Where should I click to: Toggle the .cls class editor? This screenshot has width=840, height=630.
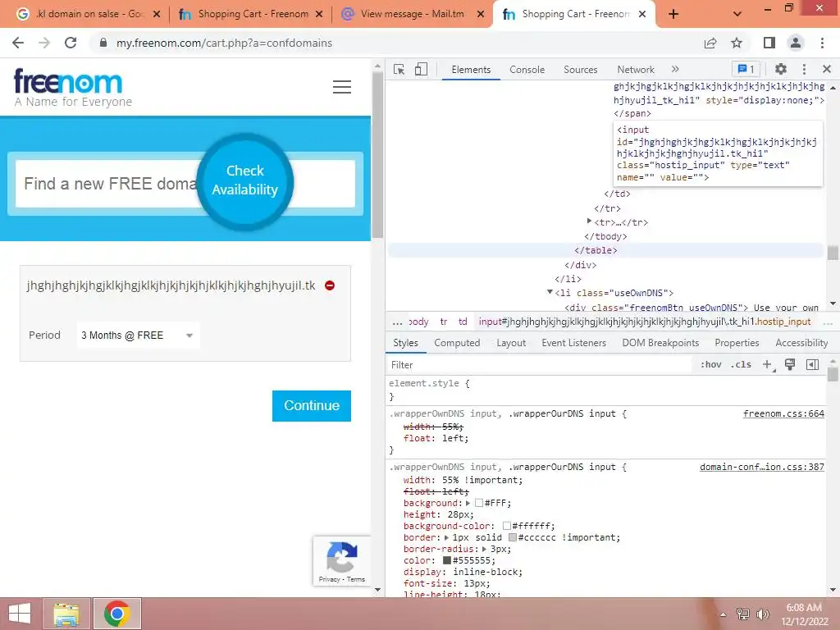coord(741,365)
